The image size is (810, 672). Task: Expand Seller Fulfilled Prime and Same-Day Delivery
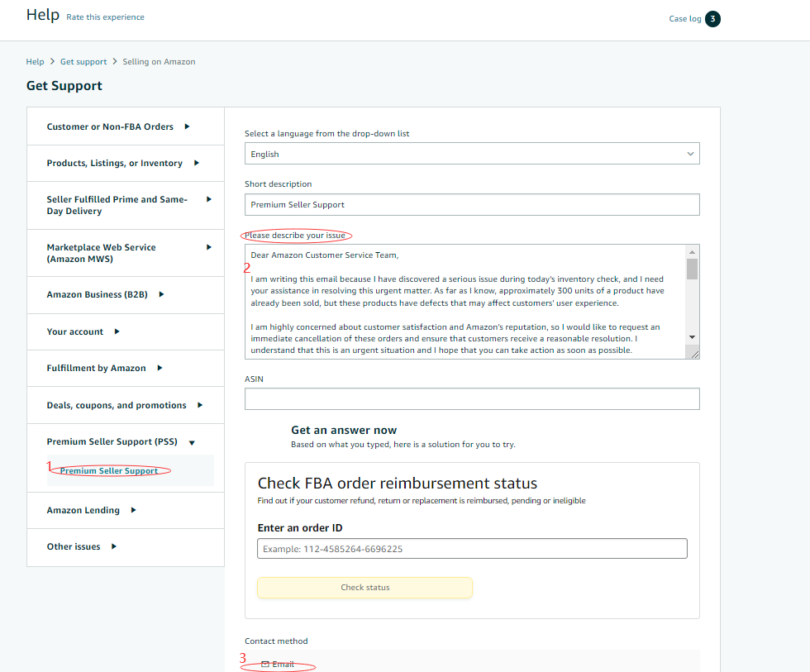(126, 205)
